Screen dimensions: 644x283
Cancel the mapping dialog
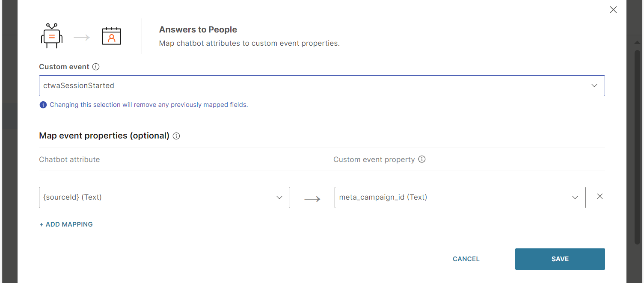(466, 259)
